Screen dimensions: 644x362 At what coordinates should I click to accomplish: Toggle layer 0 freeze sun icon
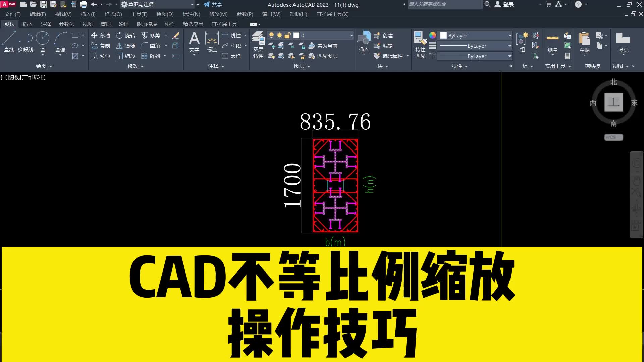click(279, 35)
